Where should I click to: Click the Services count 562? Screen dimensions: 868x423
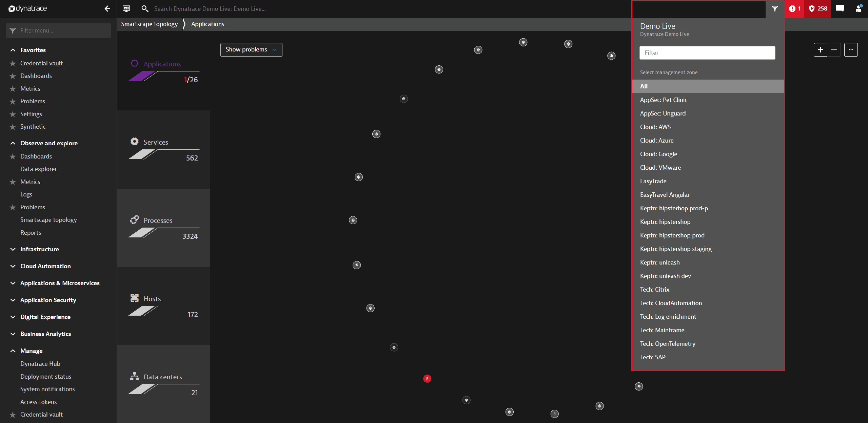click(x=192, y=158)
